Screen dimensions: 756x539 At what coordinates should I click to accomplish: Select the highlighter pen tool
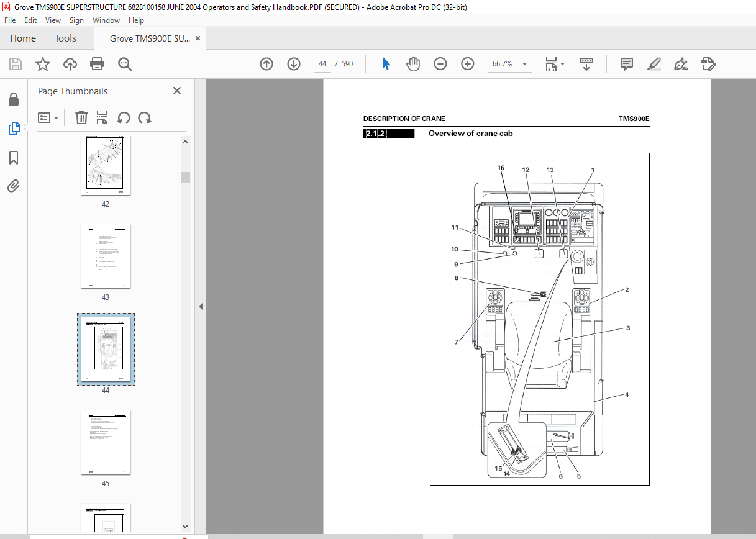[654, 64]
